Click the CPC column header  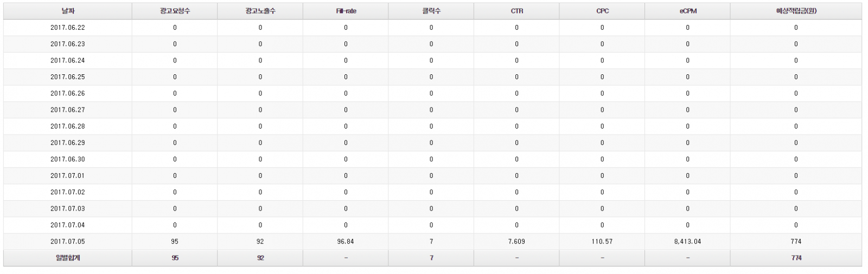(602, 11)
